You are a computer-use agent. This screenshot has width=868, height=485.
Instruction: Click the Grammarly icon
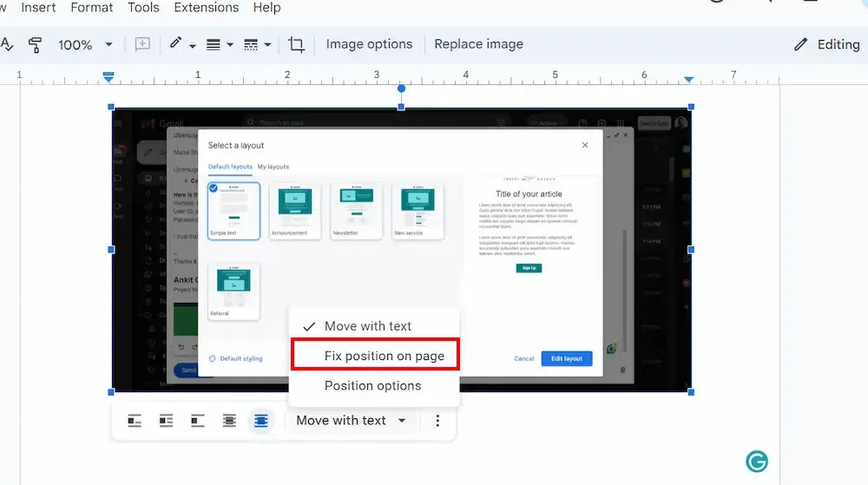[757, 461]
